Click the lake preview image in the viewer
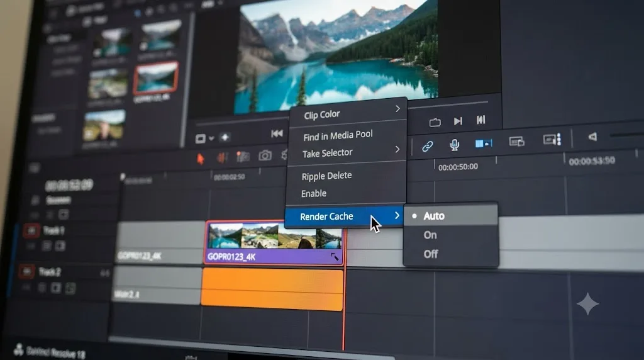644x360 pixels. click(x=336, y=53)
